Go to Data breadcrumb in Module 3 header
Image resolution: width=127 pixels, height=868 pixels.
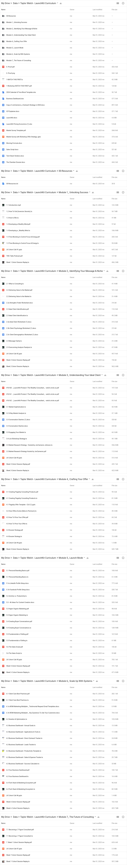point(15,375)
